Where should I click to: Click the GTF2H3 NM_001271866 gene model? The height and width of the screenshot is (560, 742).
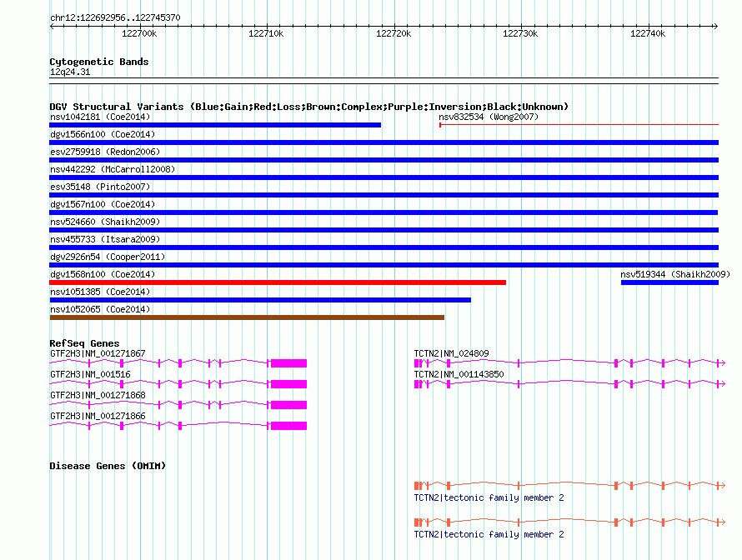pyautogui.click(x=178, y=426)
